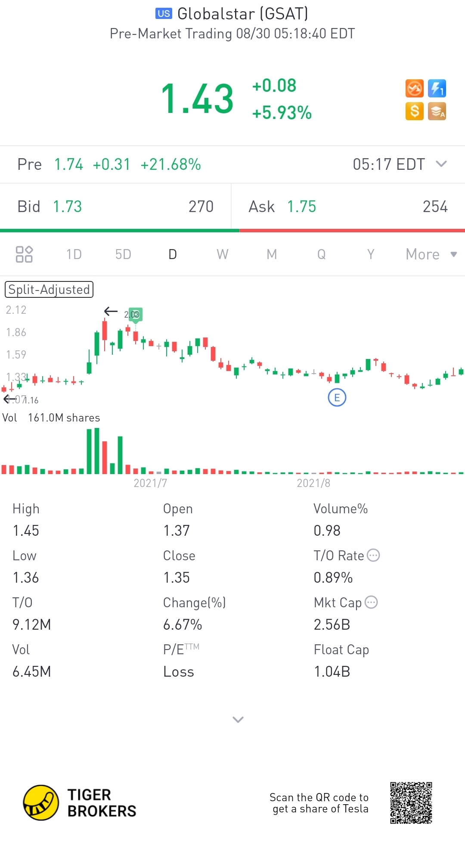Image resolution: width=465 pixels, height=868 pixels.
Task: Tap the T/O value 9.12M
Action: (x=32, y=624)
